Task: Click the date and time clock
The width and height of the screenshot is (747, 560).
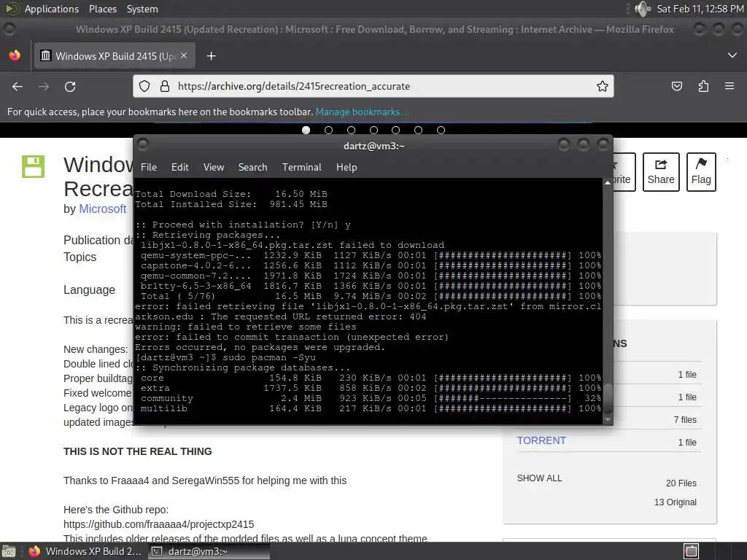Action: coord(700,9)
